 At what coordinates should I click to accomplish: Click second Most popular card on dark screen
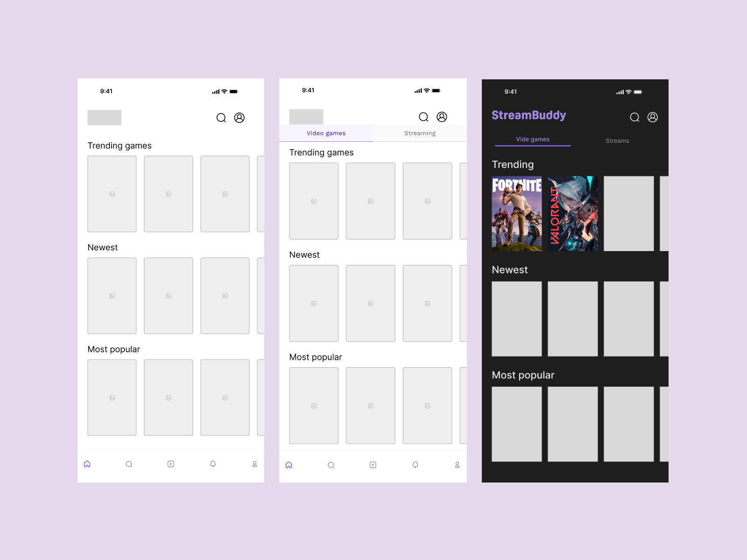pyautogui.click(x=573, y=424)
